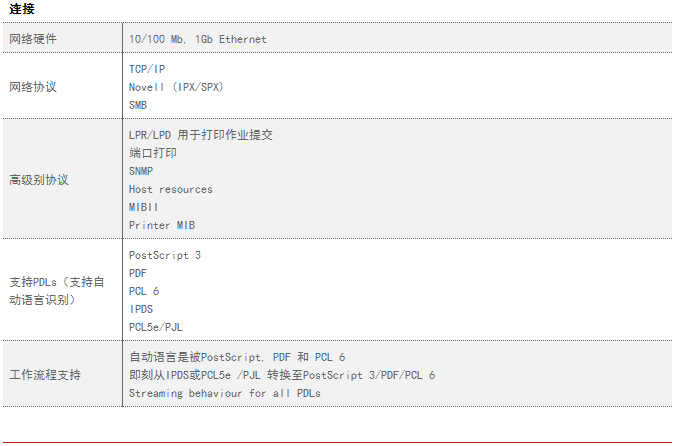Click the 连接 section heading
This screenshot has height=446, width=675.
tap(22, 9)
